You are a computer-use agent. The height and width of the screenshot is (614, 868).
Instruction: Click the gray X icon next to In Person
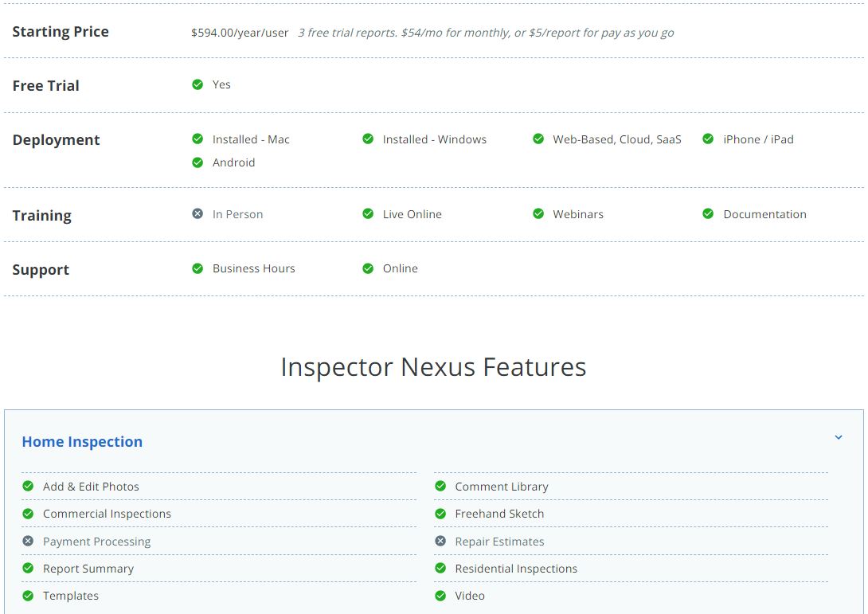(197, 213)
